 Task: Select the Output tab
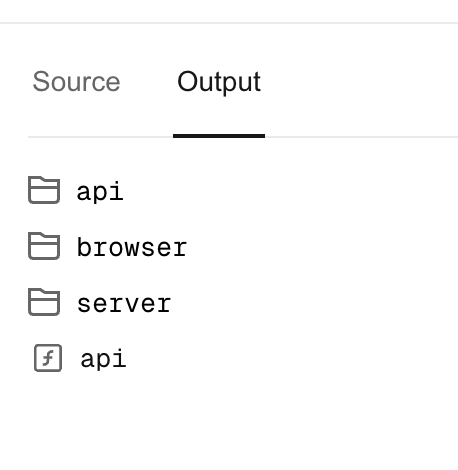pos(219,82)
